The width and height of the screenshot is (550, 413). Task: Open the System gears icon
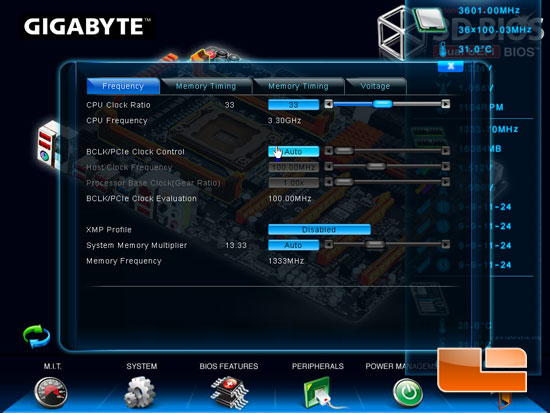(x=140, y=392)
